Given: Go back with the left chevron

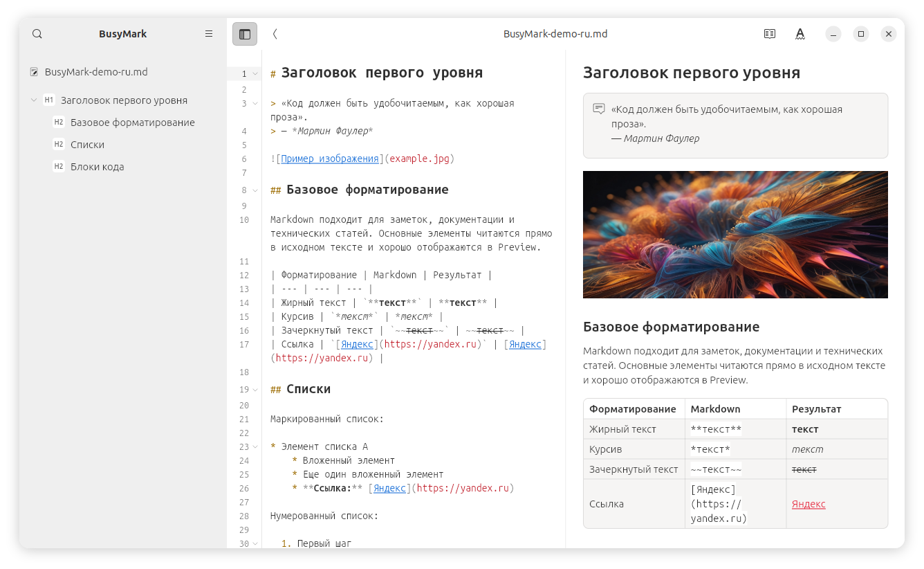Looking at the screenshot, I should pos(275,34).
